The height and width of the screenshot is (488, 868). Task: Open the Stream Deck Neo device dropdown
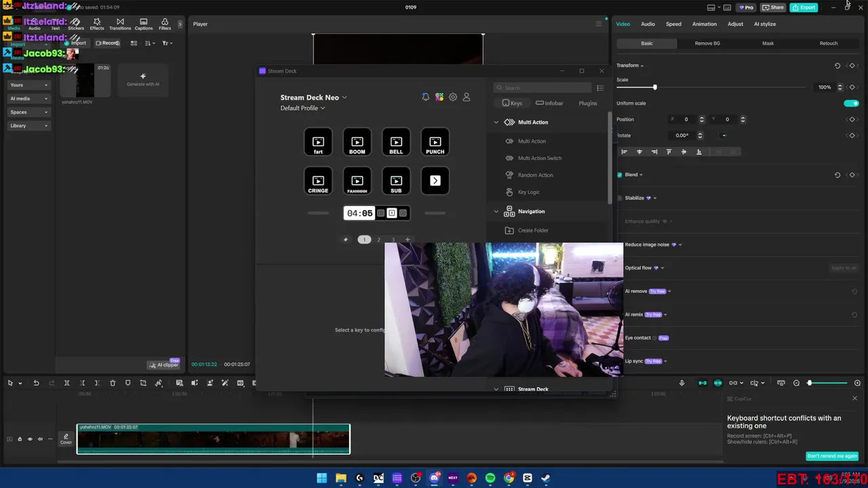point(313,98)
